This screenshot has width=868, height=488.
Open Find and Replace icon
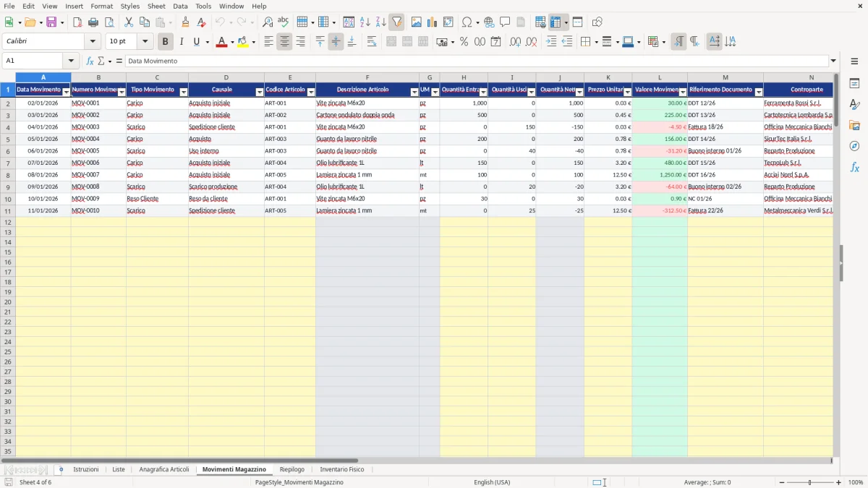(268, 22)
